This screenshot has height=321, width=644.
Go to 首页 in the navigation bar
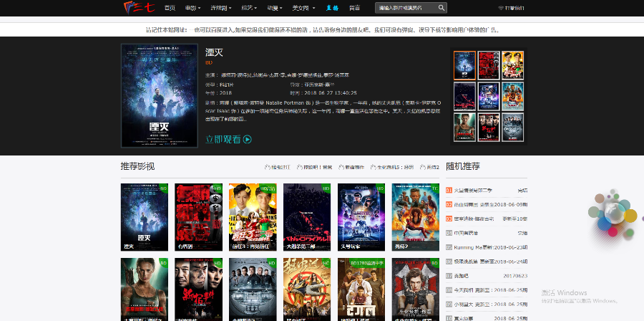170,8
